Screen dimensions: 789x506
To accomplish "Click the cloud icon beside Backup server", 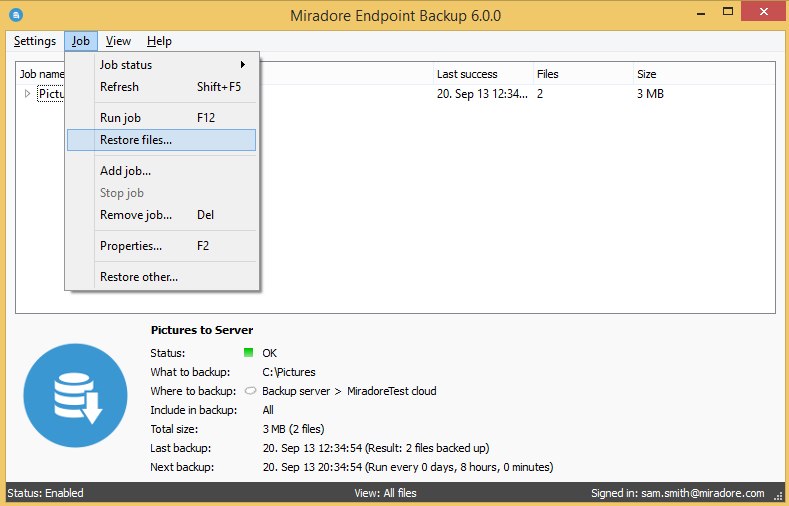I will tap(250, 391).
